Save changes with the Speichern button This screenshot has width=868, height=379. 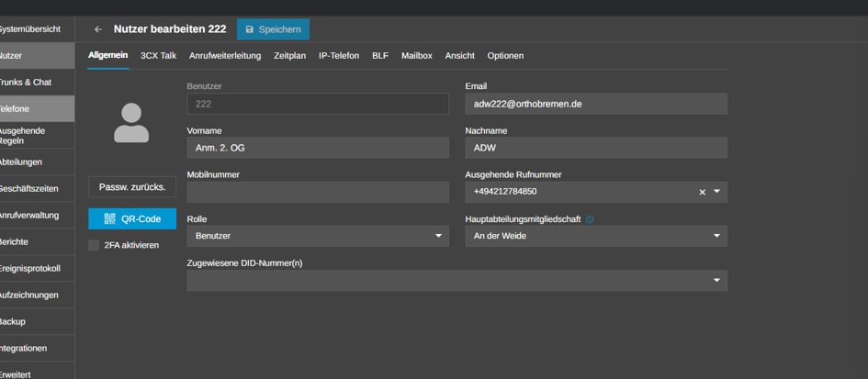pos(273,29)
